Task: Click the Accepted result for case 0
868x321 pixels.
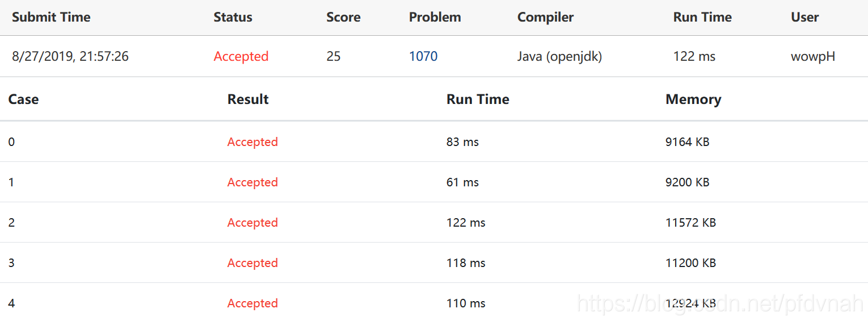Action: point(252,142)
